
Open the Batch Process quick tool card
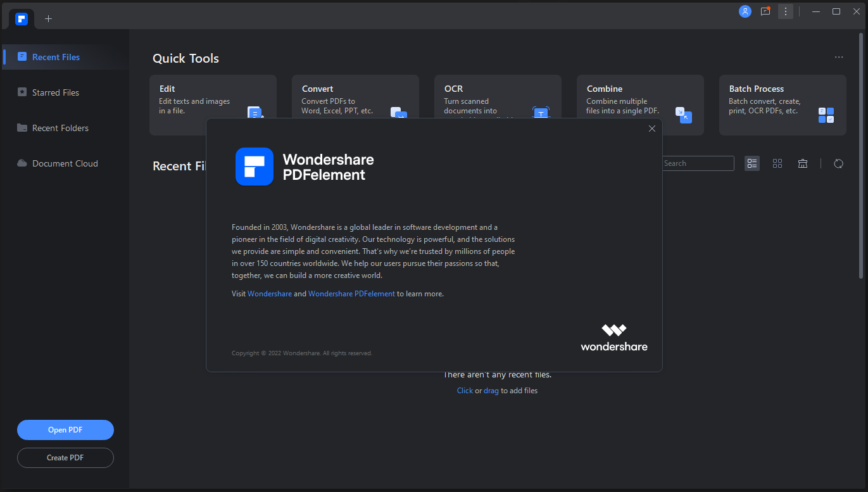(x=783, y=105)
